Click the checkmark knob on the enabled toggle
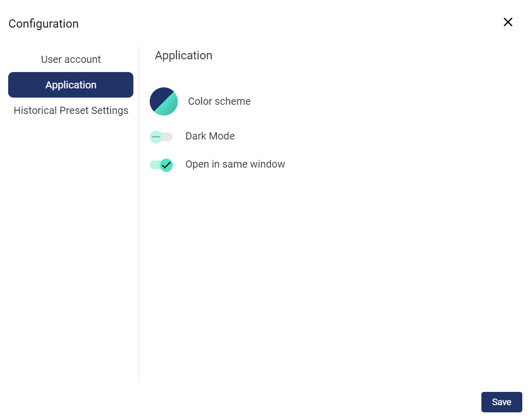 [166, 165]
